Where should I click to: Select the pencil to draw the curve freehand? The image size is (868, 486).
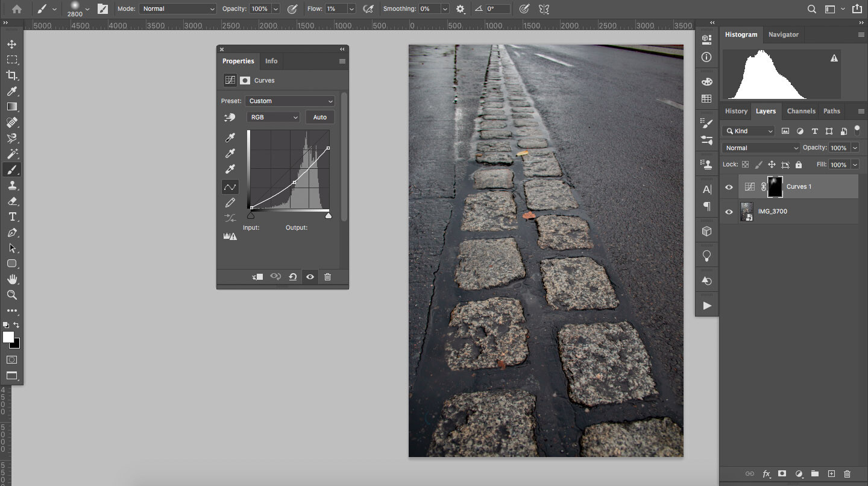[x=230, y=203]
